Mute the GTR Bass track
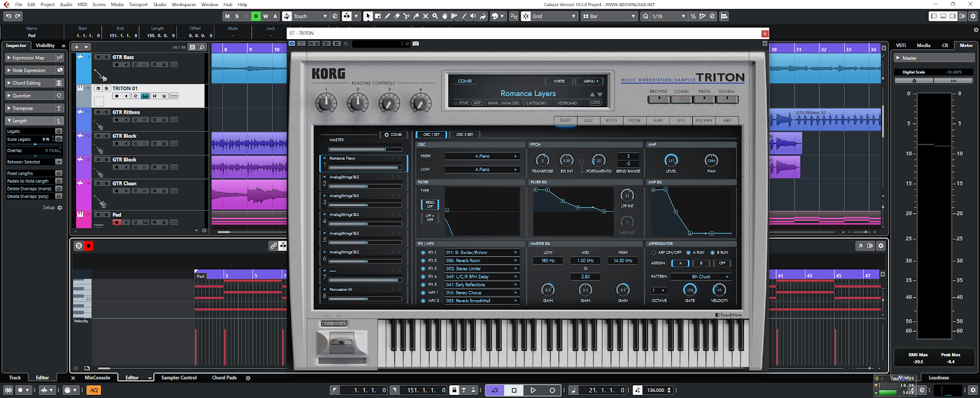This screenshot has height=398, width=980. tap(98, 57)
